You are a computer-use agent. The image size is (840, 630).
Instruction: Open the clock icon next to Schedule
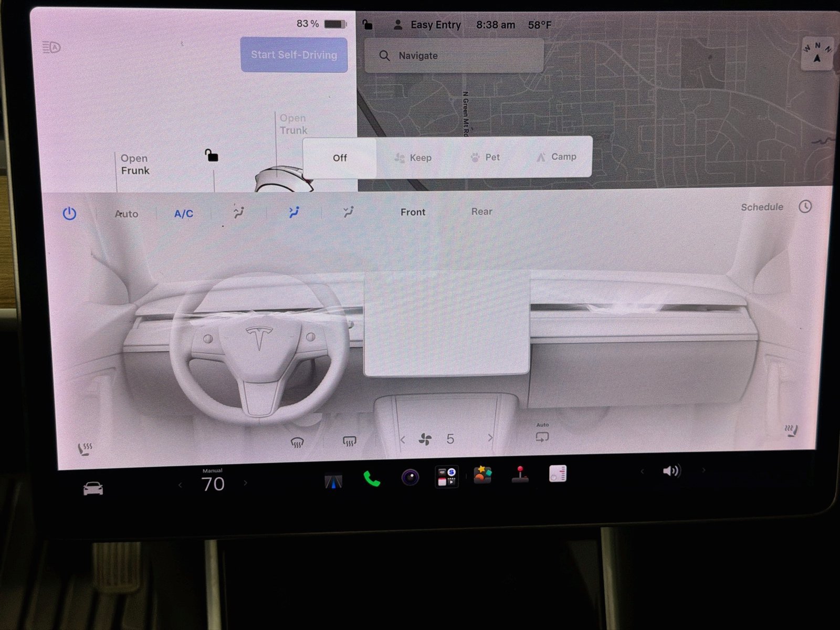click(x=805, y=206)
